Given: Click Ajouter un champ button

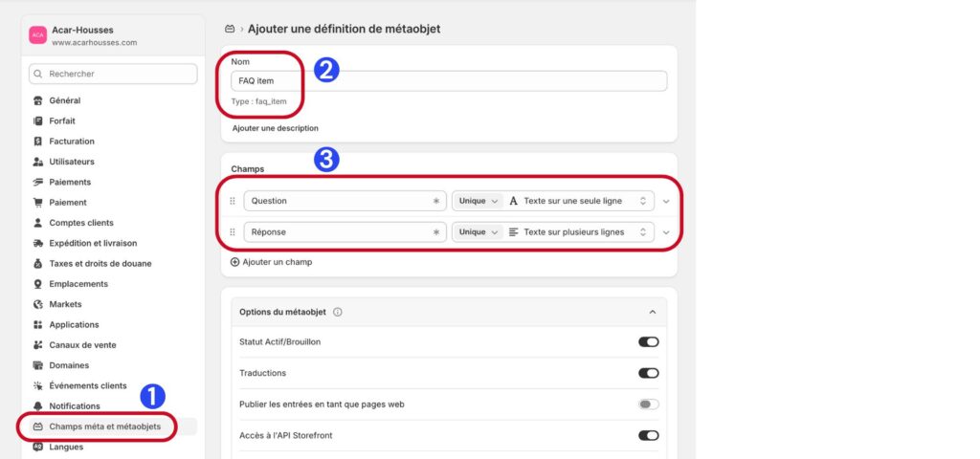Looking at the screenshot, I should [271, 262].
